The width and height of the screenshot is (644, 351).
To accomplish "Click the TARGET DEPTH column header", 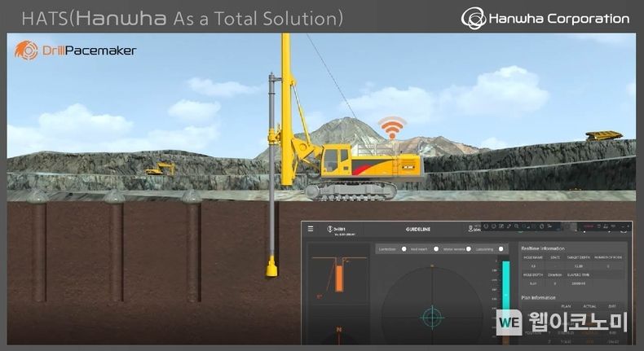I will pyautogui.click(x=578, y=257).
